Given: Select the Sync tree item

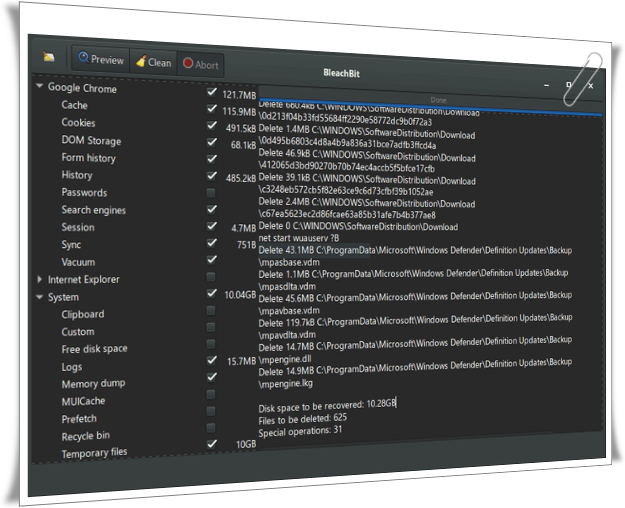Looking at the screenshot, I should [x=71, y=245].
